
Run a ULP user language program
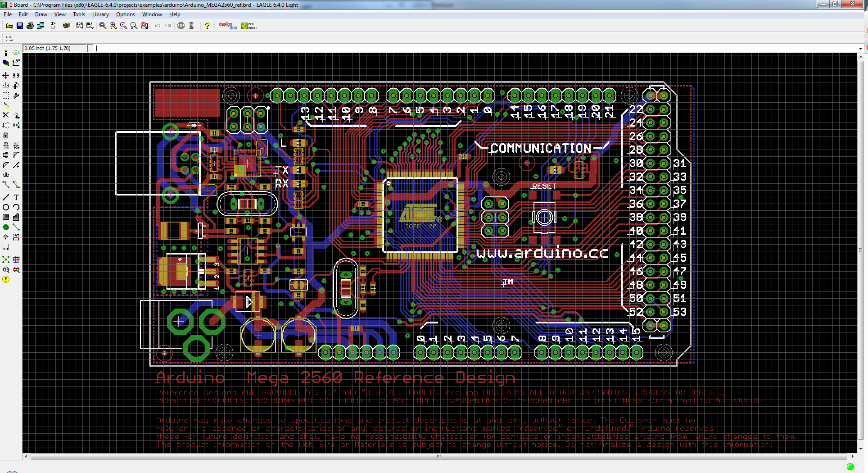90,26
